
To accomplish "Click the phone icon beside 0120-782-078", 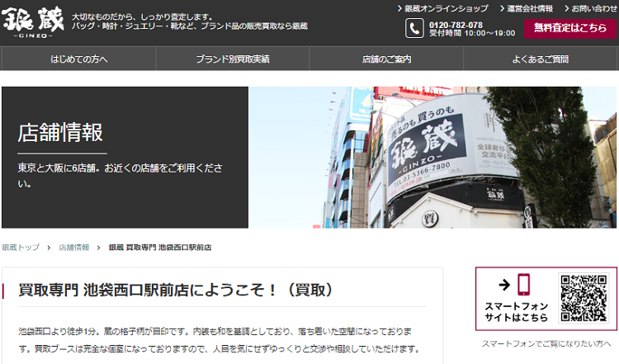I will (x=414, y=28).
